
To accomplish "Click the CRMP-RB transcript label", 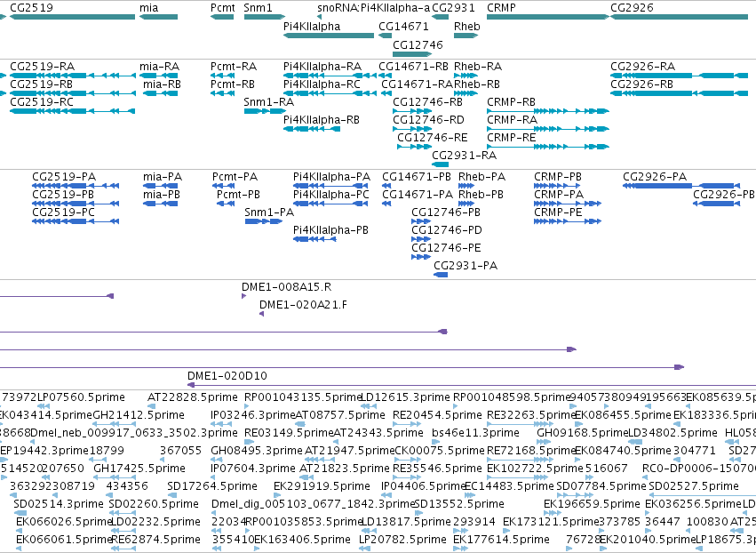I will [511, 102].
